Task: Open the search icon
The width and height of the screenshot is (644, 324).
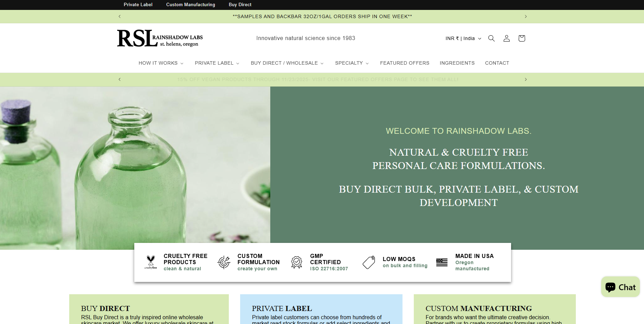Action: pos(491,38)
